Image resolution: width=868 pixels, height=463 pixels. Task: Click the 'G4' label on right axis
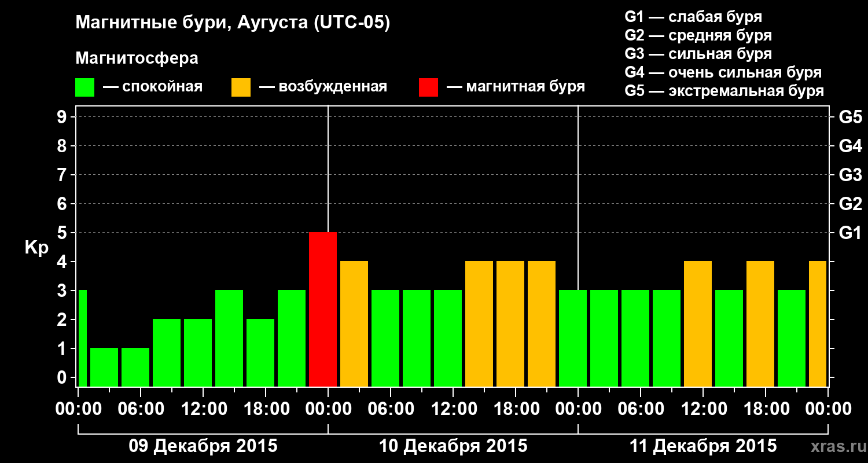(851, 146)
